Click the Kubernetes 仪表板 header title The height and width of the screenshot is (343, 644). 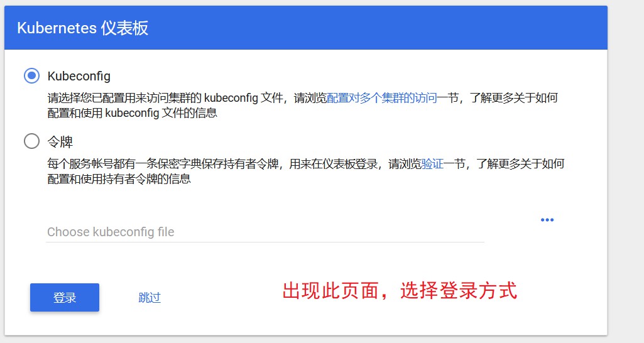coord(82,28)
